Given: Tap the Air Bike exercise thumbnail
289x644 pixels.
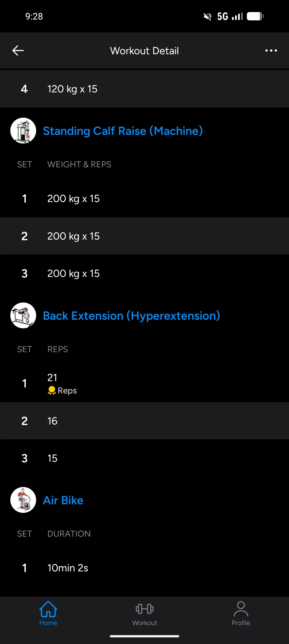Looking at the screenshot, I should point(23,500).
